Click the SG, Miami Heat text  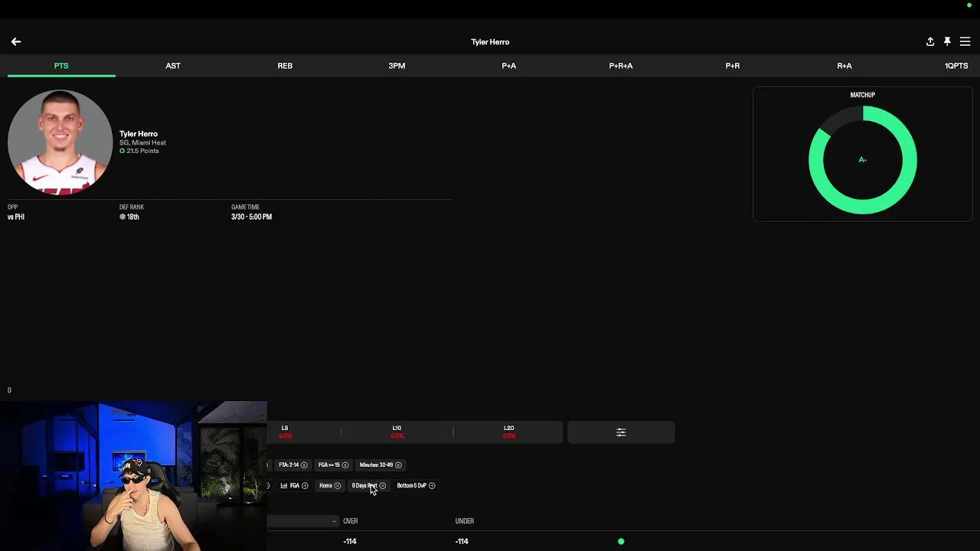pos(142,143)
